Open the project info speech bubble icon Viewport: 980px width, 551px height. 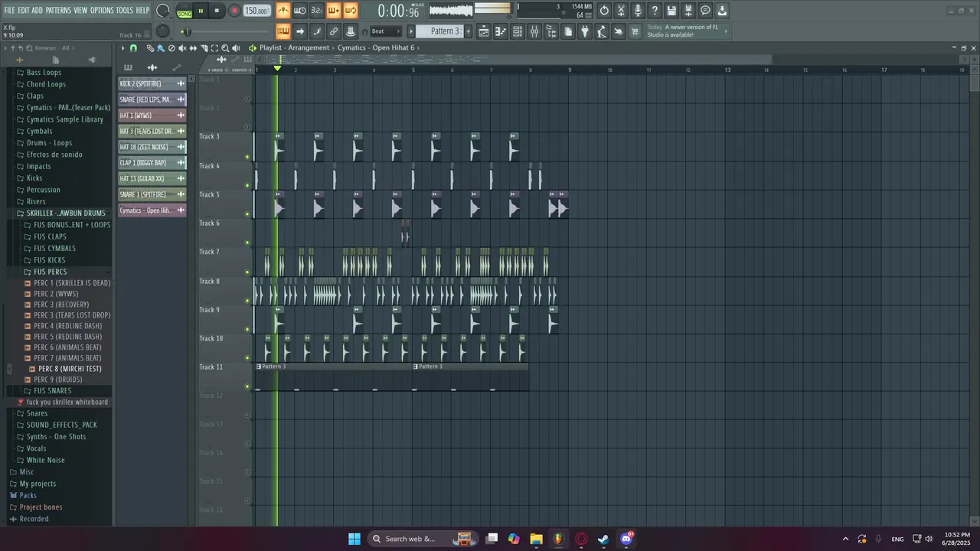pos(705,11)
